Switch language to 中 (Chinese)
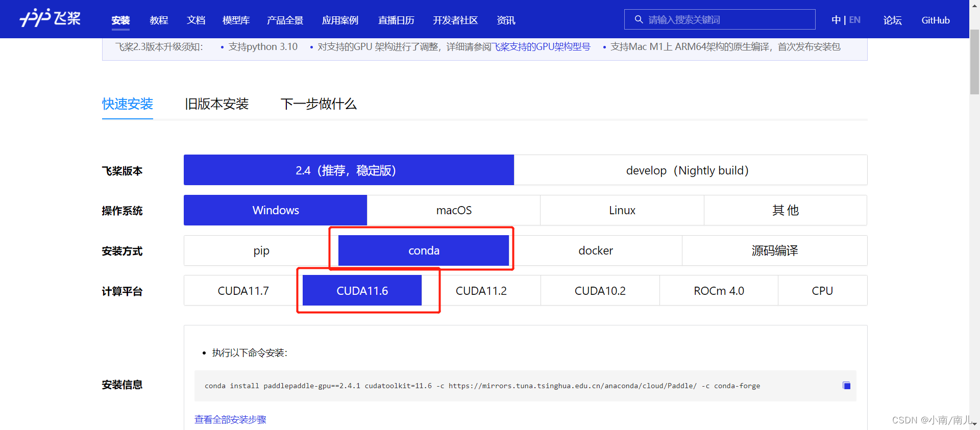 point(836,20)
